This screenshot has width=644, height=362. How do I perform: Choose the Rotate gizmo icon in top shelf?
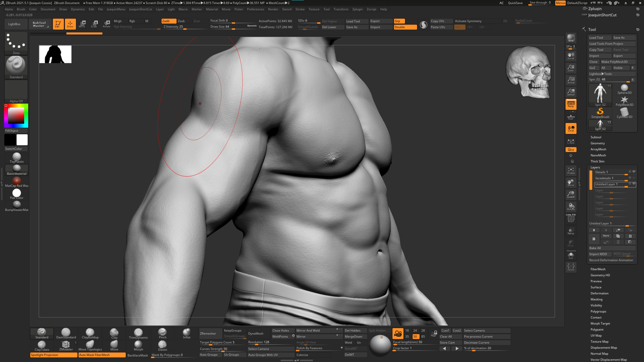[x=106, y=24]
